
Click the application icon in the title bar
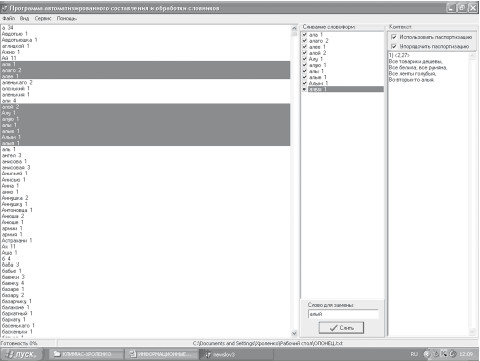5,8
